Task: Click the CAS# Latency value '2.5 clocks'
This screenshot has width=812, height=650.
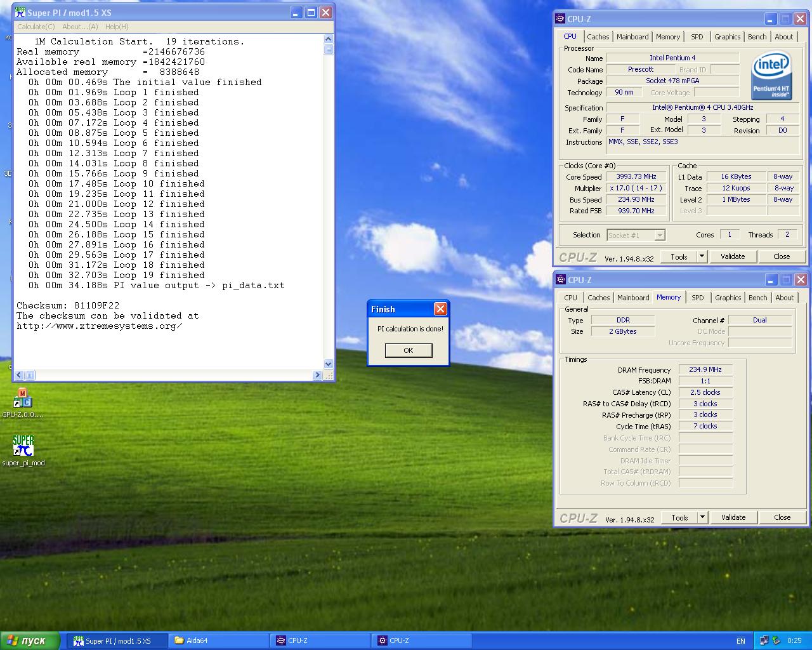Action: (x=705, y=392)
